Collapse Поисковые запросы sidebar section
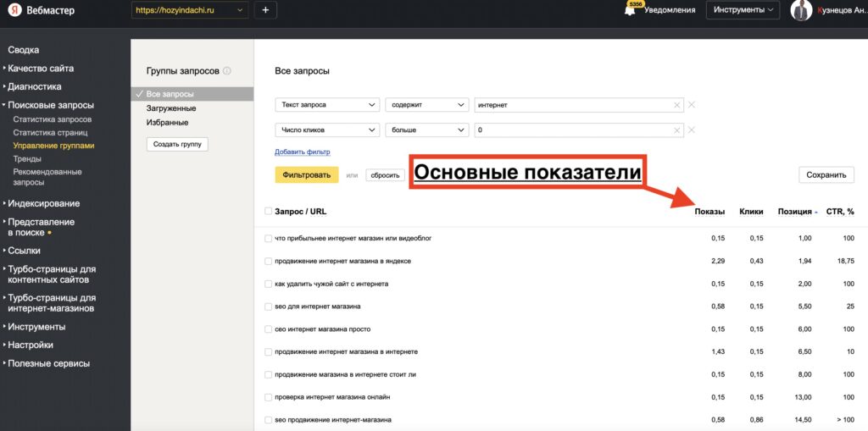 click(50, 105)
